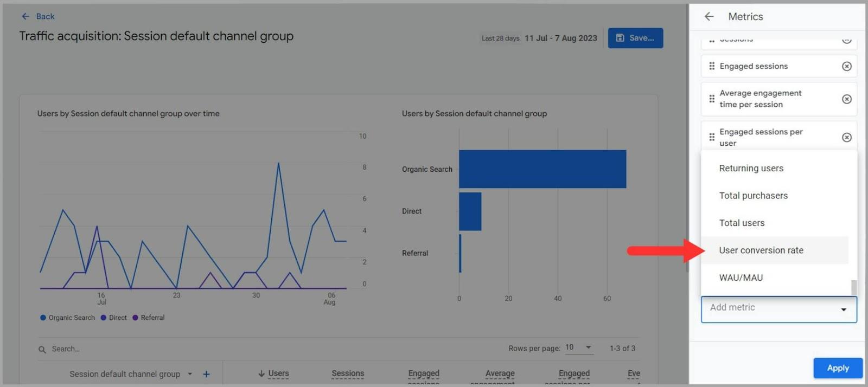868x387 pixels.
Task: Remove Average engagement time per session metric
Action: [846, 99]
